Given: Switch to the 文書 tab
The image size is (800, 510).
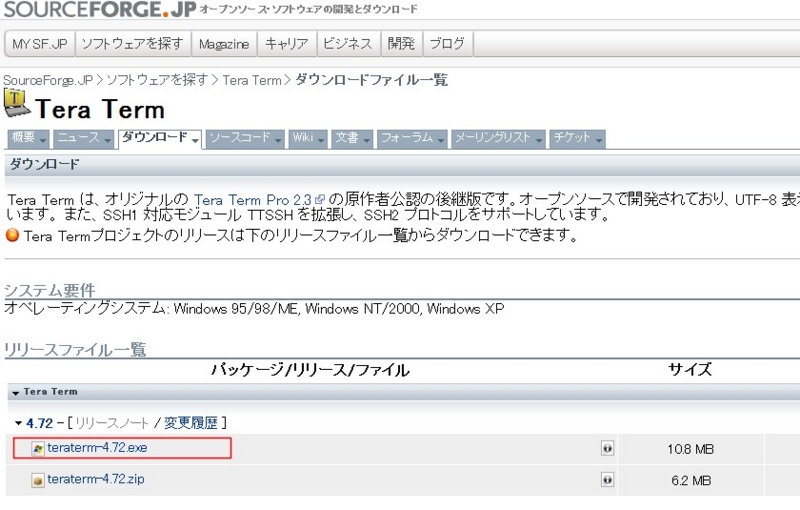Looking at the screenshot, I should [352, 138].
